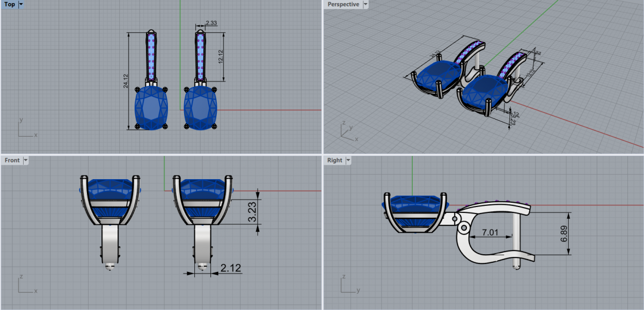
Task: Select the 2.12 dimension annotation
Action: point(231,268)
